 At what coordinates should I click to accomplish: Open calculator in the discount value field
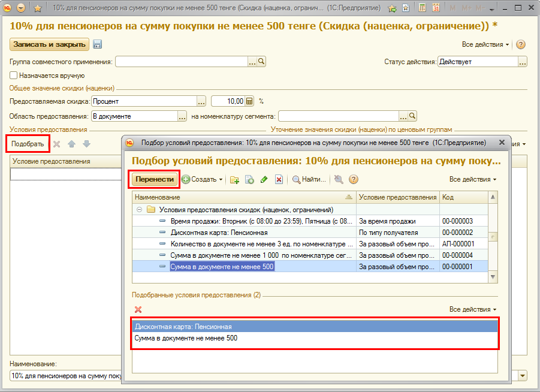click(x=250, y=101)
